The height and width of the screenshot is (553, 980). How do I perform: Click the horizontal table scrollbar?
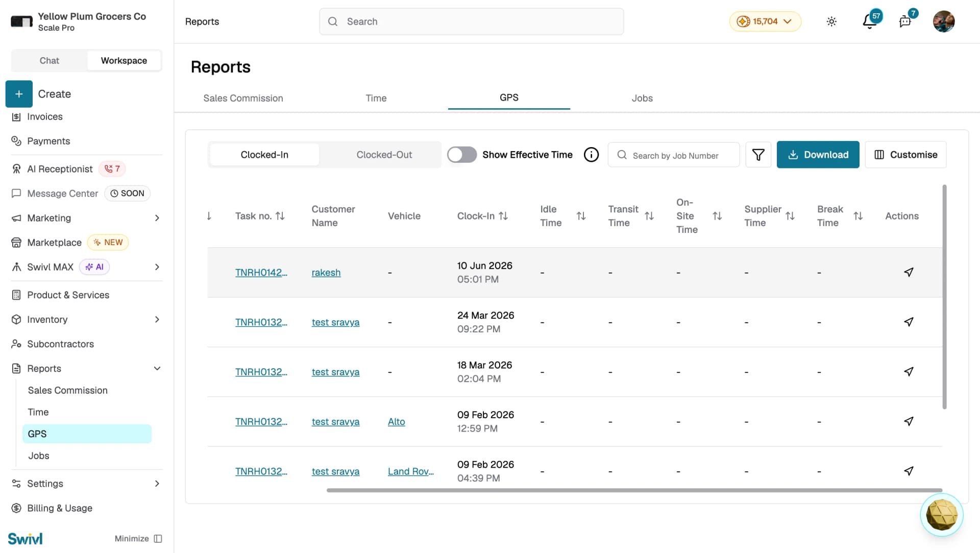[634, 490]
